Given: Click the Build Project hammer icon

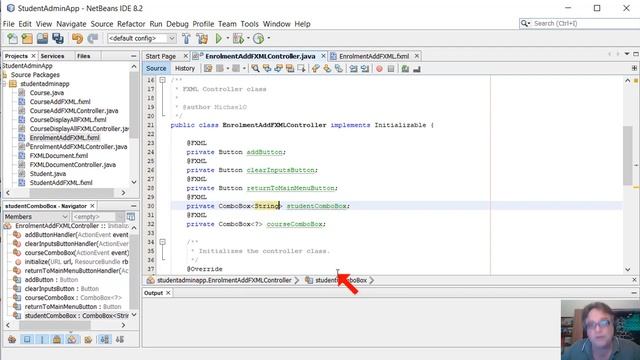Looking at the screenshot, I should point(186,38).
